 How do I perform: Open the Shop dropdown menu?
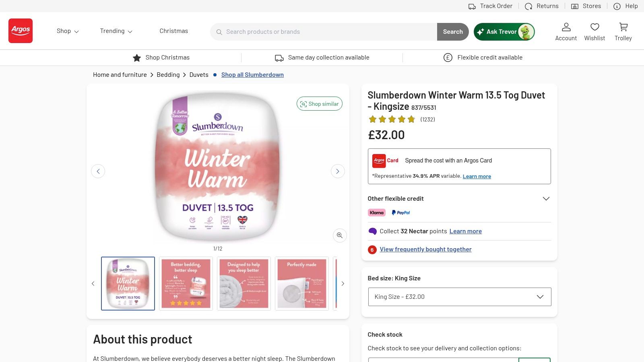68,31
